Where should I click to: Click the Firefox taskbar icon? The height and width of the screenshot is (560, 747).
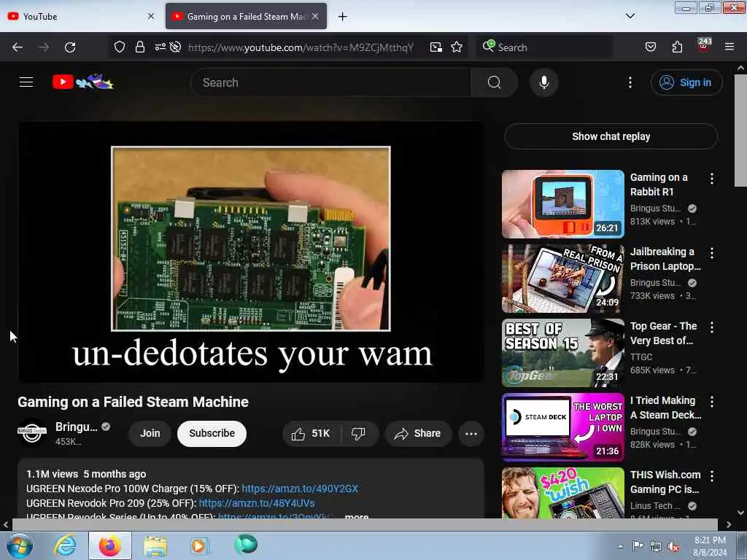click(x=109, y=545)
